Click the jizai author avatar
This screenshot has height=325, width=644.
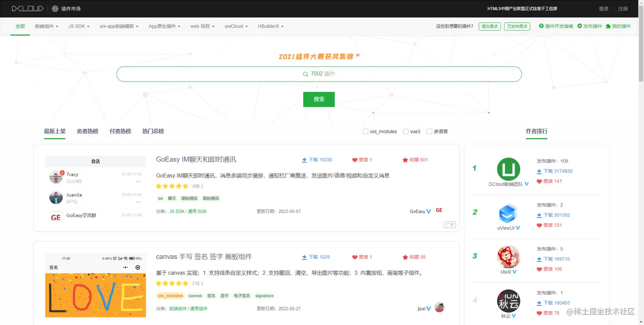click(439, 308)
